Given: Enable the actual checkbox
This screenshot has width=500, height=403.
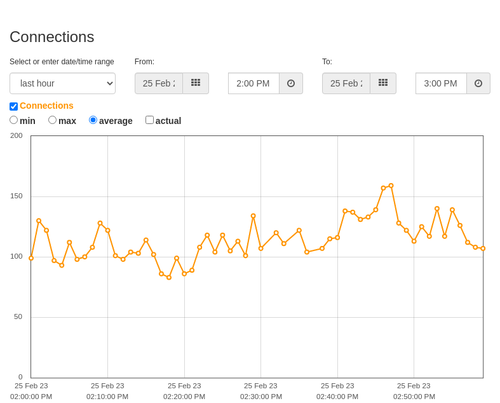Looking at the screenshot, I should (x=150, y=120).
